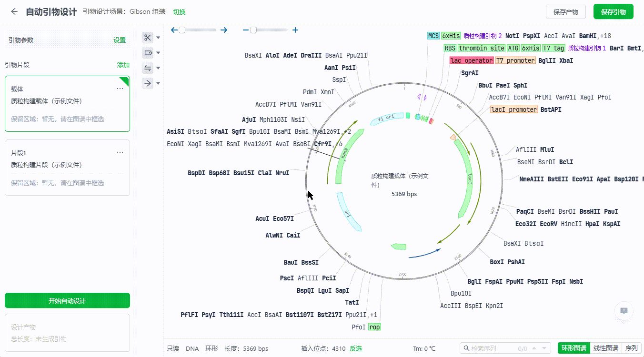This screenshot has width=644, height=357.
Task: Switch to the 序列 view tab
Action: coord(631,348)
